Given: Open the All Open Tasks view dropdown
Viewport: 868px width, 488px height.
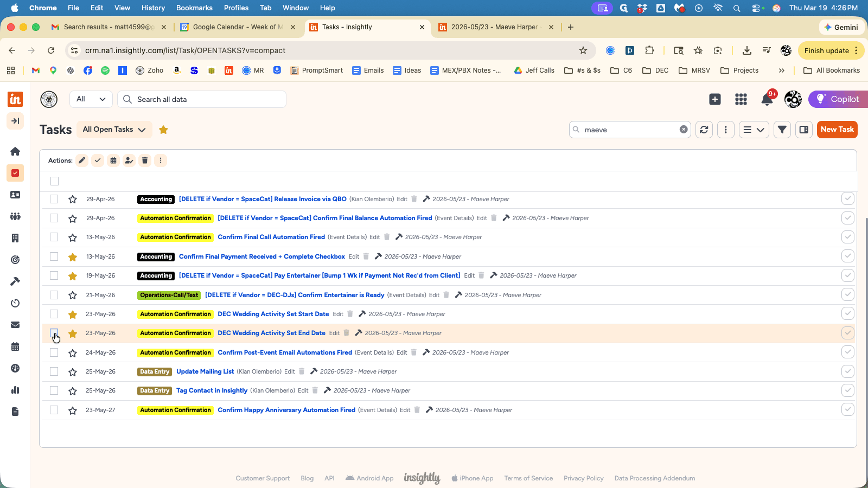Looking at the screenshot, I should (x=114, y=130).
